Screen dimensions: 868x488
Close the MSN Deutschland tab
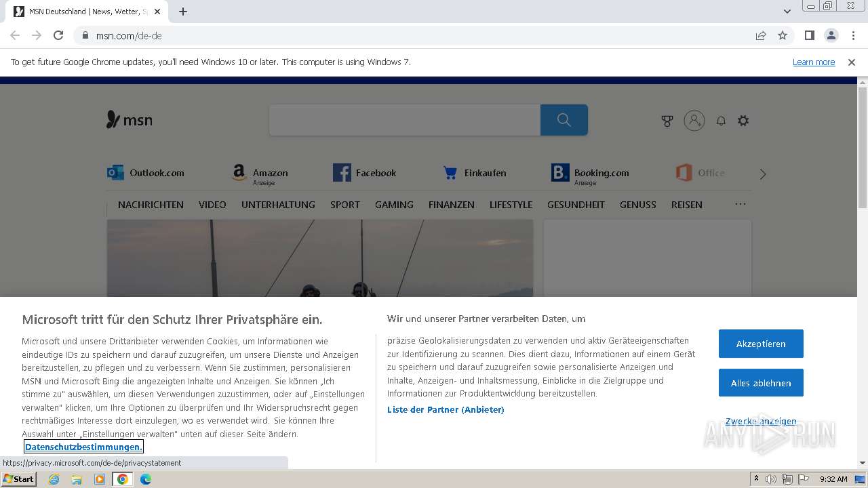pos(157,12)
